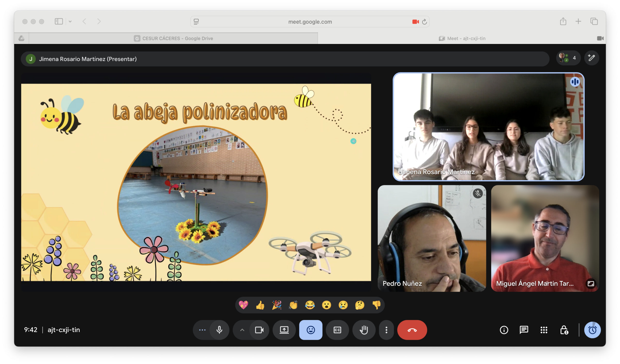Turn off the camera

[259, 330]
